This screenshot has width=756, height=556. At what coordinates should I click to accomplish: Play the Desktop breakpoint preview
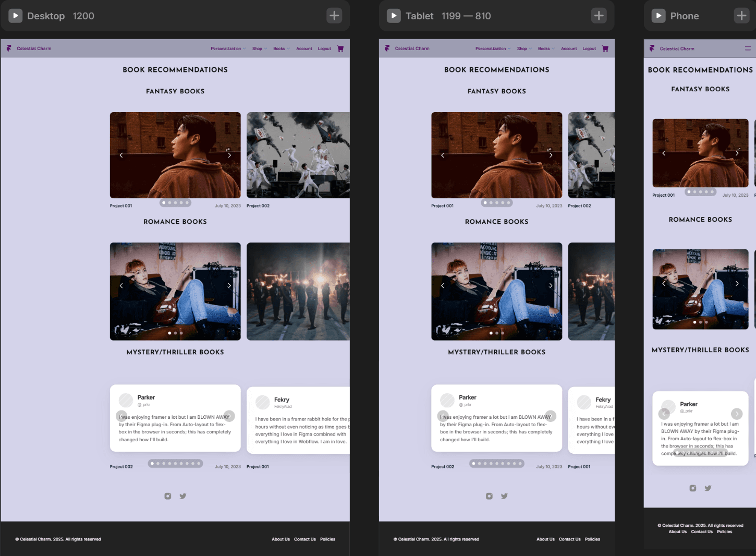16,16
